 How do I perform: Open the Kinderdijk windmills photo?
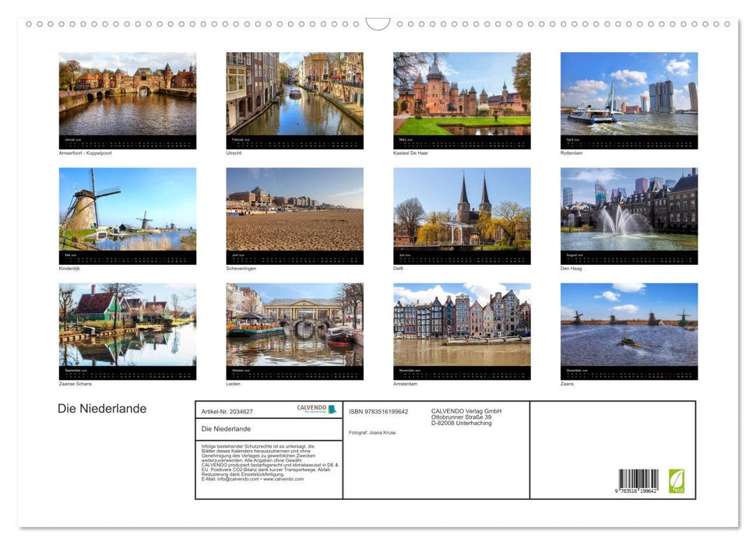point(127,210)
